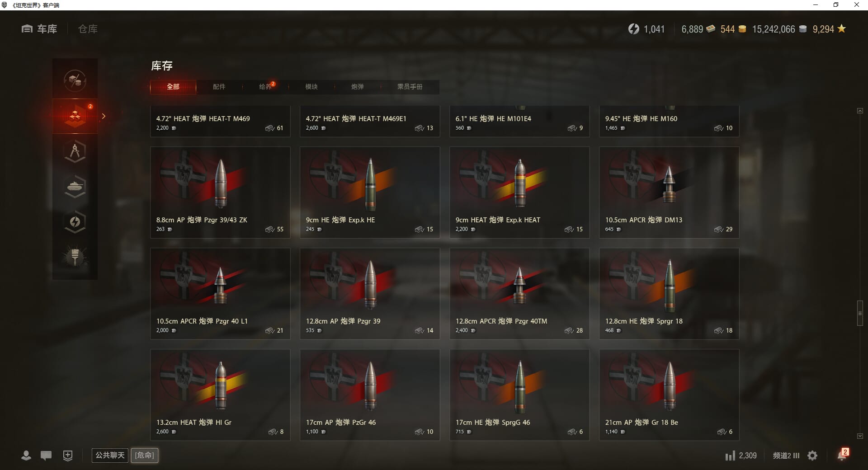Click the scroll up arrow
The height and width of the screenshot is (470, 868).
tap(860, 111)
